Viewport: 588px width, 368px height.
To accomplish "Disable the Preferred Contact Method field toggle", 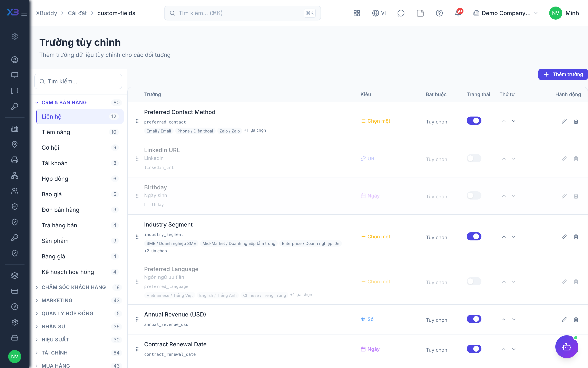I will click(474, 121).
